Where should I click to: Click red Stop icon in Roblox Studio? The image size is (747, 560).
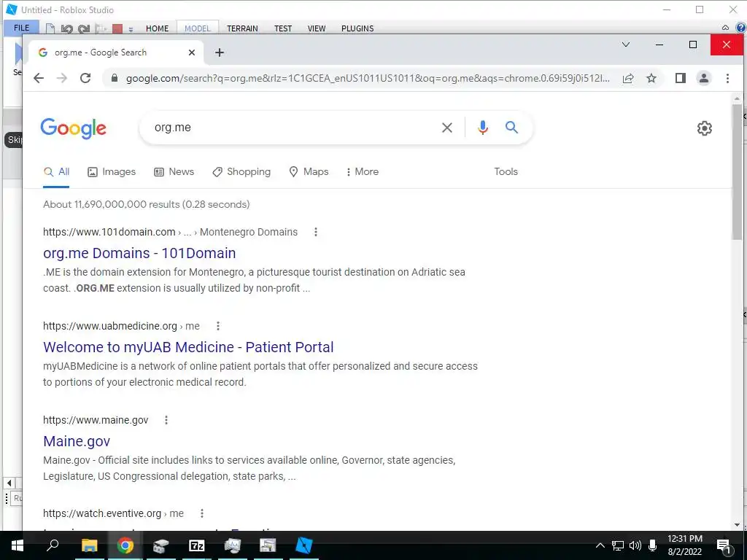click(117, 28)
